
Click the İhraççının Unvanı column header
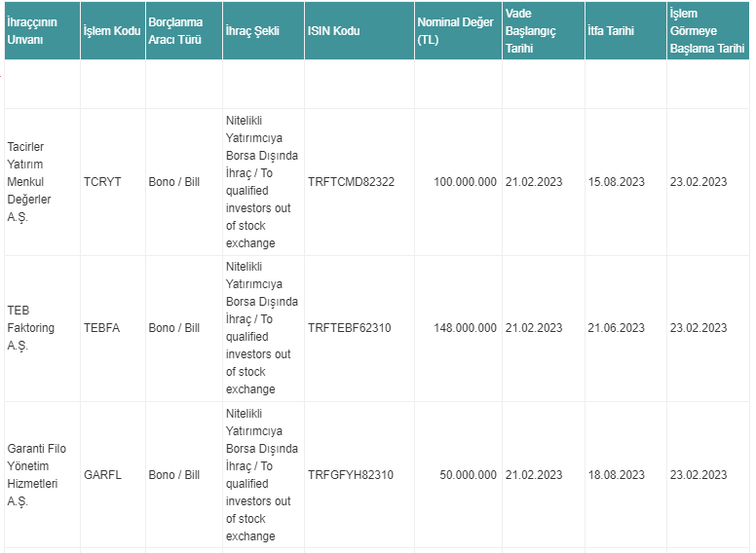[x=42, y=31]
